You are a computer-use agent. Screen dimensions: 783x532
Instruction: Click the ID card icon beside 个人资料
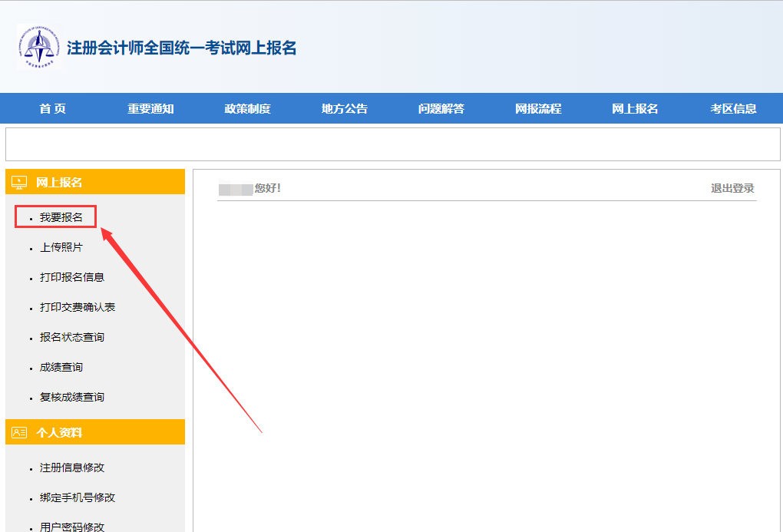(19, 433)
